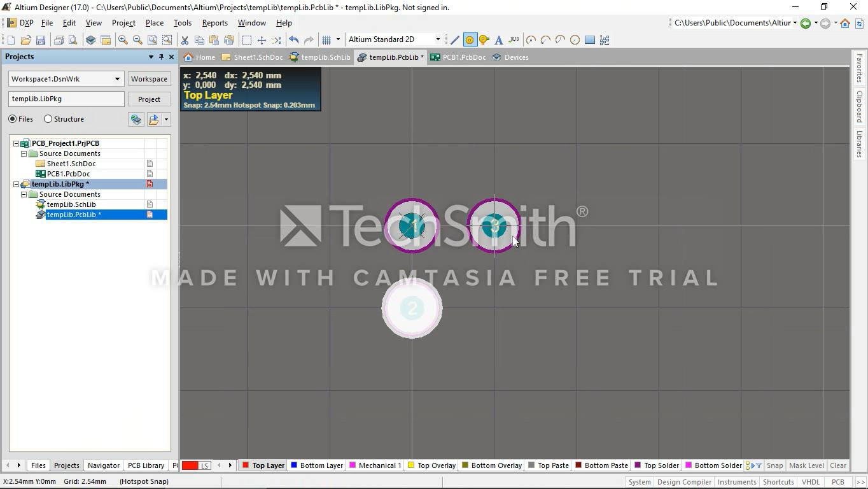868x489 pixels.
Task: Click the Zoom In magnifier icon
Action: [123, 40]
